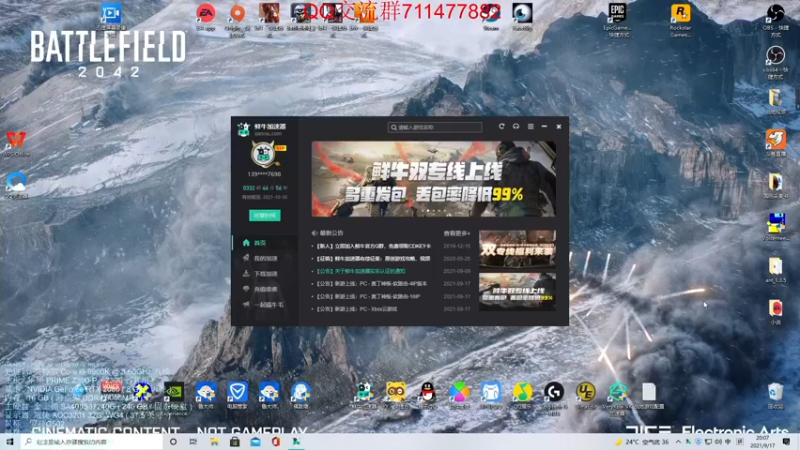
Task: Select the 首页 home sidebar item
Action: point(264,243)
